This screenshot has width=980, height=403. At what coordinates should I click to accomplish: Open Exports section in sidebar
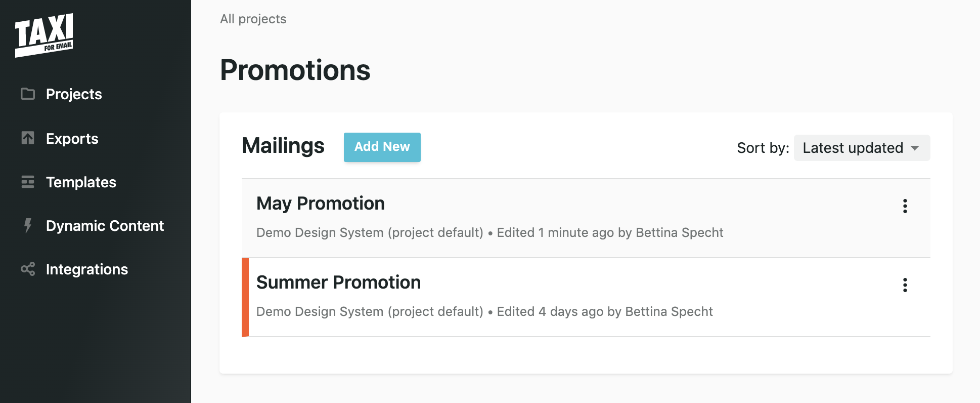(72, 138)
